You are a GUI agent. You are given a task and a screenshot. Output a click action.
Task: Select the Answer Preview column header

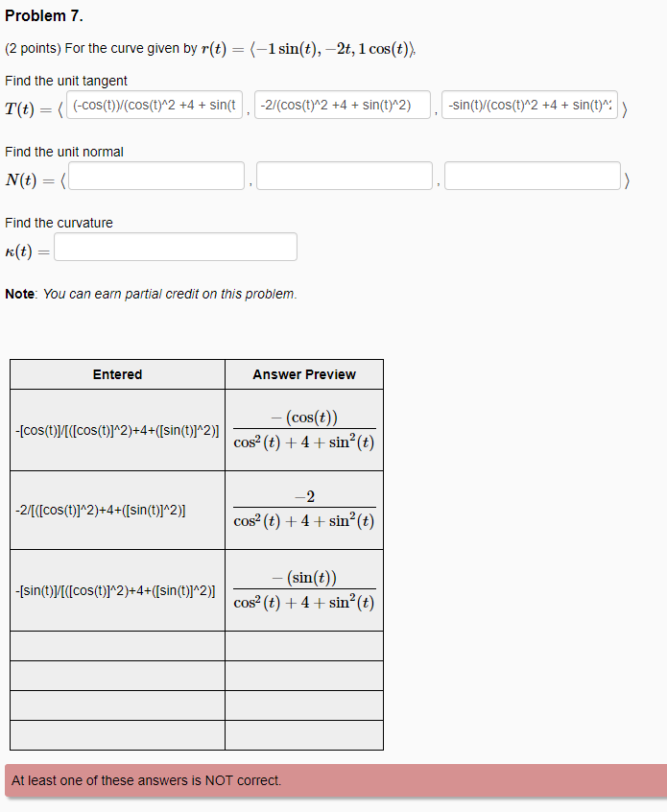303,373
